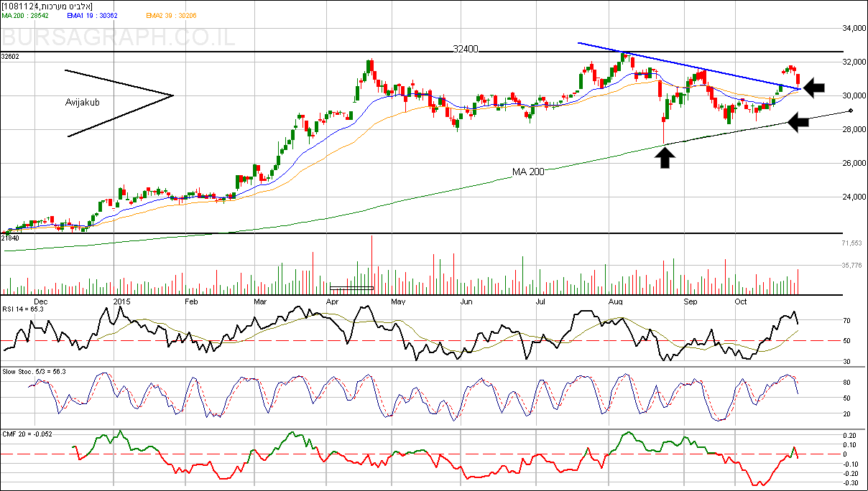Click the small rectangle marker in the volume panel
Image resolution: width=868 pixels, height=491 pixels.
(x=351, y=288)
